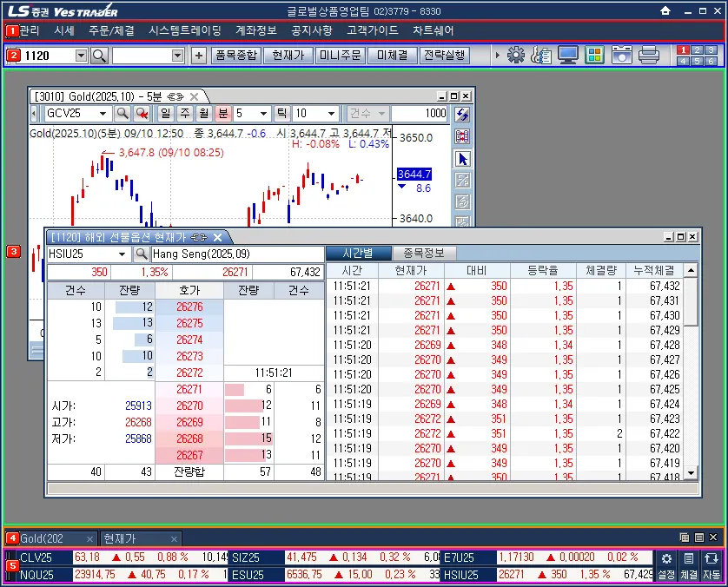Open the HSIU25 symbol dropdown
Screen dimensions: 728x587
[x=122, y=254]
